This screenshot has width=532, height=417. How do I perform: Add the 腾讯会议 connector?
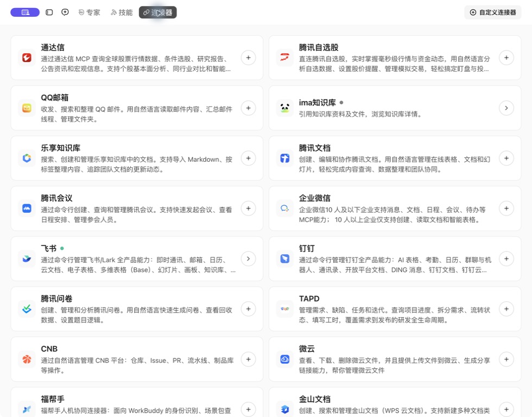click(x=249, y=208)
